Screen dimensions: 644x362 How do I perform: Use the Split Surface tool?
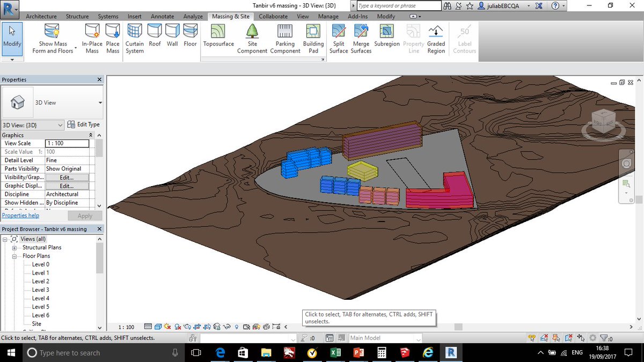point(339,39)
